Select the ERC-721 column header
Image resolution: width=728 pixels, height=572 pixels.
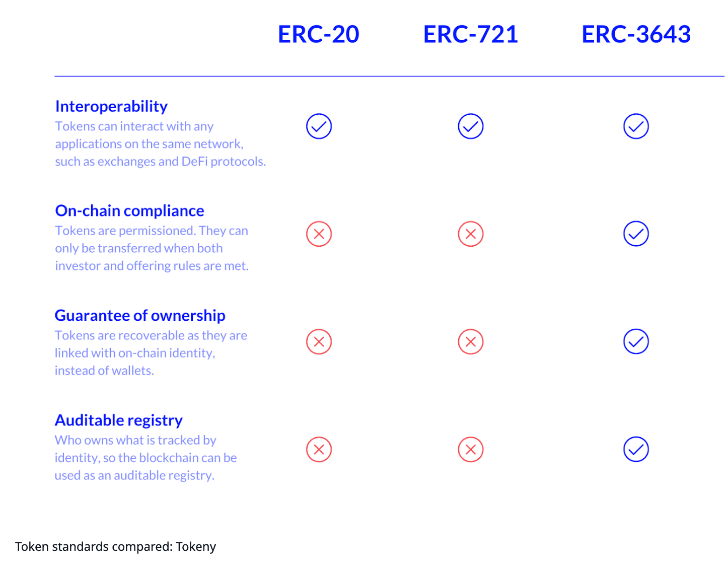point(470,34)
